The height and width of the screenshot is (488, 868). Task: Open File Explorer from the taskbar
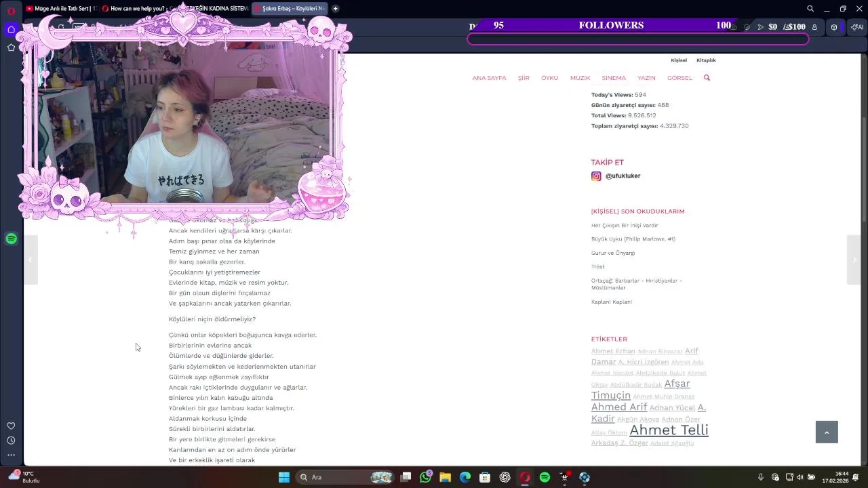[x=445, y=477]
